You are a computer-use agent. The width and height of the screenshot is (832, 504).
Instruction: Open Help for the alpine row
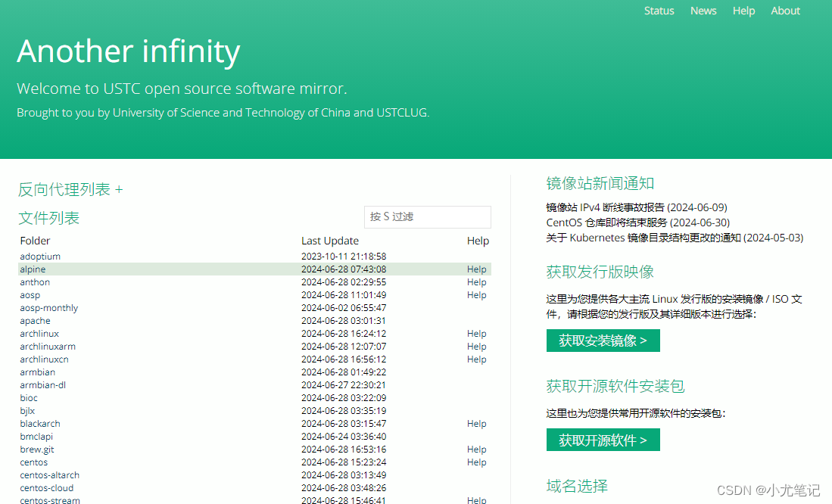[x=476, y=269]
